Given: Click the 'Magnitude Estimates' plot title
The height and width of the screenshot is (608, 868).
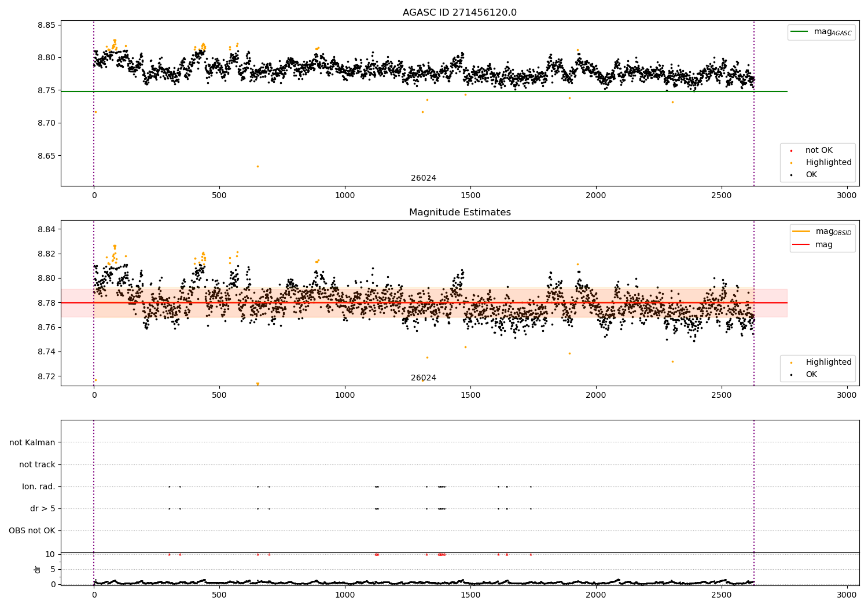Looking at the screenshot, I should click(x=459, y=213).
